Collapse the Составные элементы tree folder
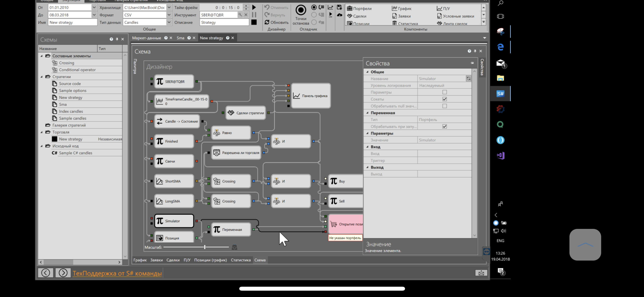This screenshot has height=297, width=644. click(42, 56)
